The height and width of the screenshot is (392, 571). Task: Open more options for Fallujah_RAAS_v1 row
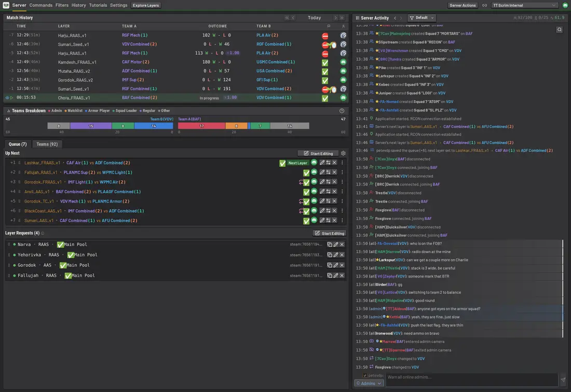point(342,172)
